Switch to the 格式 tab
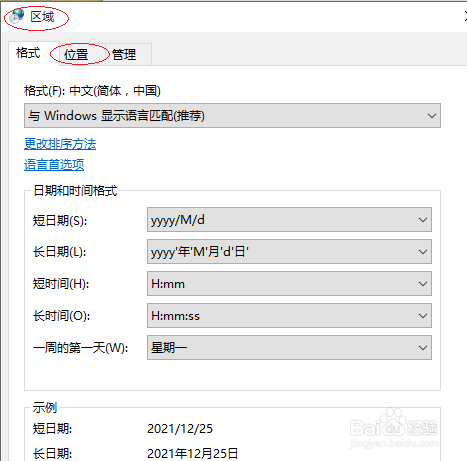 click(29, 53)
